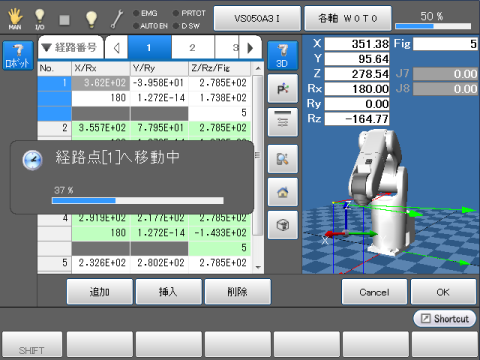Click the EMG indicator light
480x360 pixels.
point(136,13)
